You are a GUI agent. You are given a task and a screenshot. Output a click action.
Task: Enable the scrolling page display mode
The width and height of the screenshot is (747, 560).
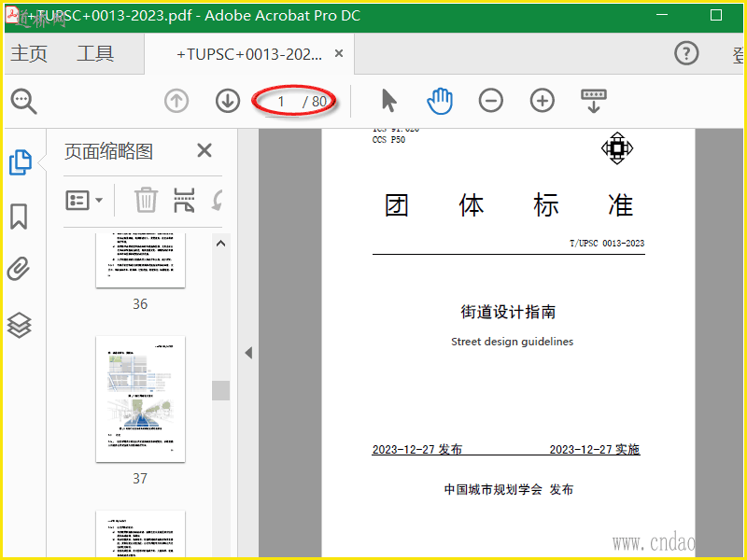coord(594,101)
